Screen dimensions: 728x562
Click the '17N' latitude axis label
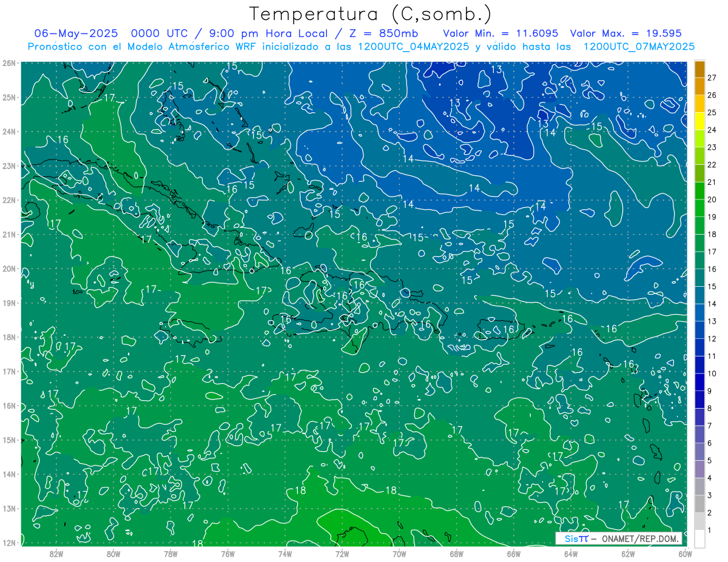[10, 371]
